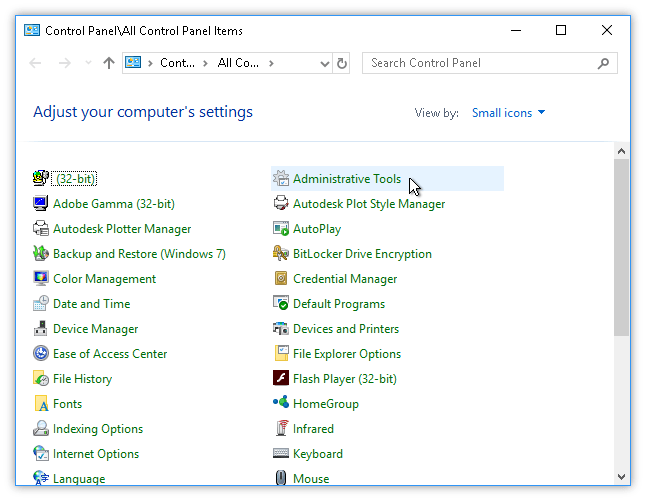Screen dimensions: 646x501
Task: Click the BitLocker Drive Encryption icon
Action: coord(281,254)
